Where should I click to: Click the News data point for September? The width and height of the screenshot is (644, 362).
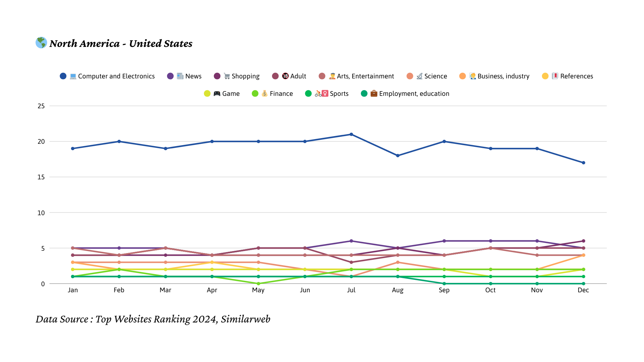click(x=444, y=241)
